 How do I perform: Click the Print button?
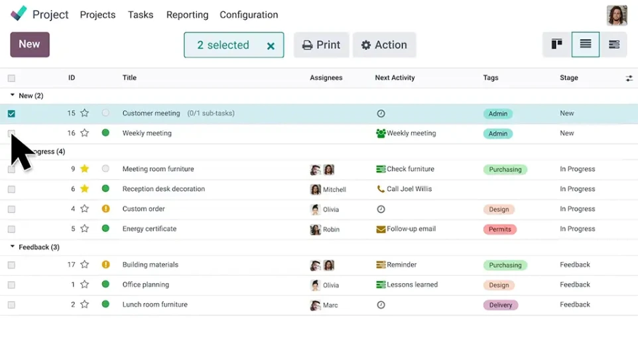321,45
